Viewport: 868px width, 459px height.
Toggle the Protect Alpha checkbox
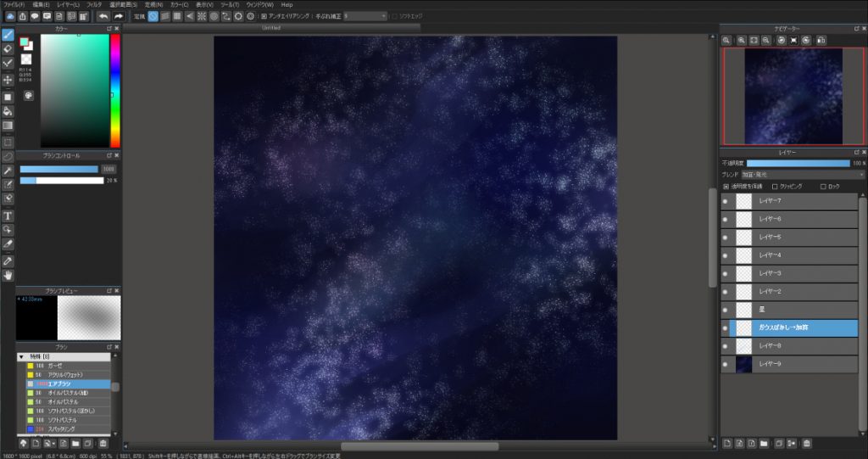726,187
